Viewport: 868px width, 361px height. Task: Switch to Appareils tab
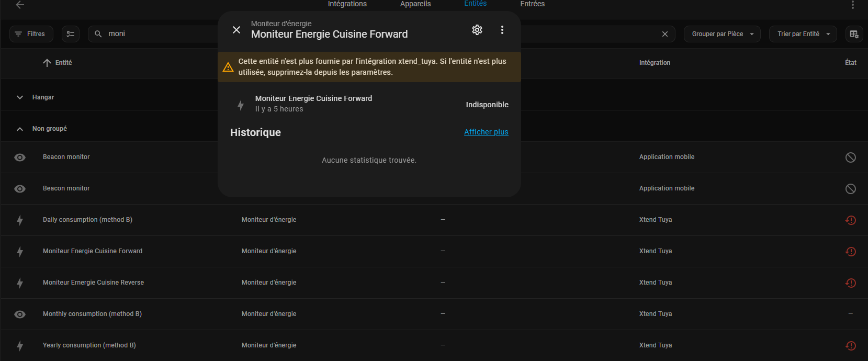(x=415, y=4)
